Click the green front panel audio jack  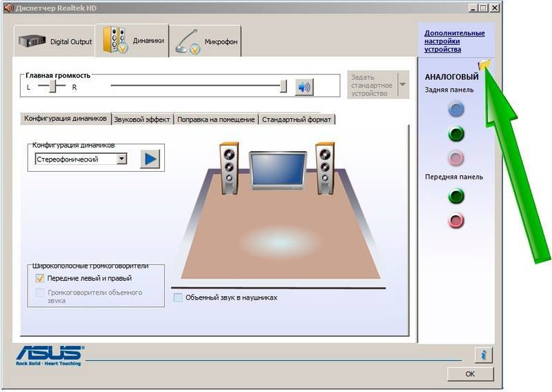click(456, 197)
